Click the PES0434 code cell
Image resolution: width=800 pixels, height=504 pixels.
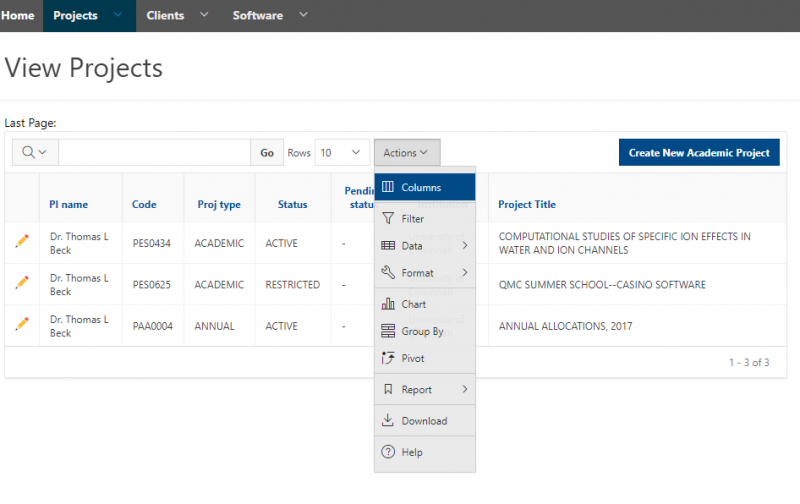pyautogui.click(x=152, y=243)
